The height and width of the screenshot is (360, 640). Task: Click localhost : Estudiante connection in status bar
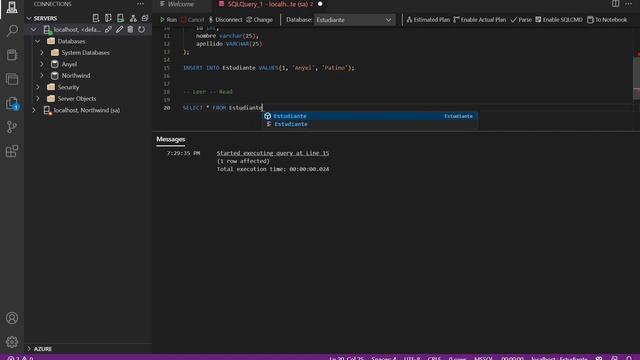559,358
